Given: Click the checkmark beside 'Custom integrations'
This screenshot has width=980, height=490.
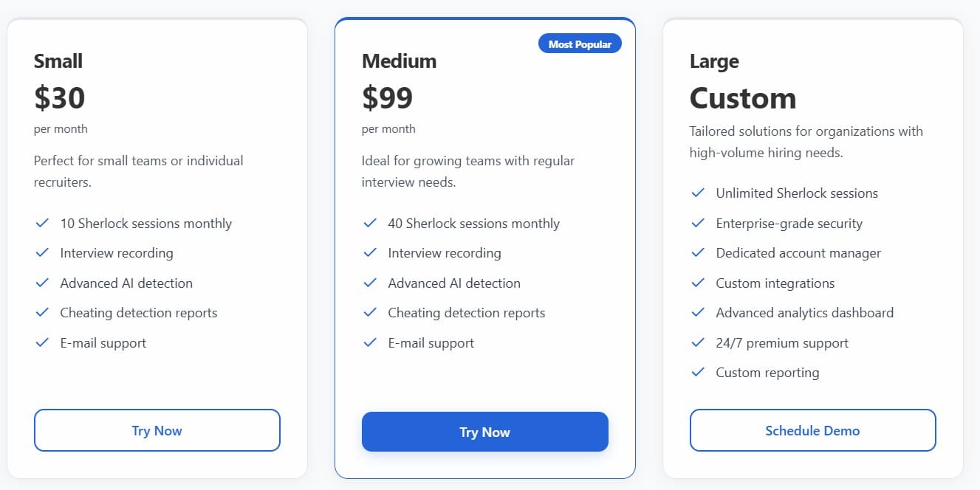Looking at the screenshot, I should pyautogui.click(x=698, y=283).
